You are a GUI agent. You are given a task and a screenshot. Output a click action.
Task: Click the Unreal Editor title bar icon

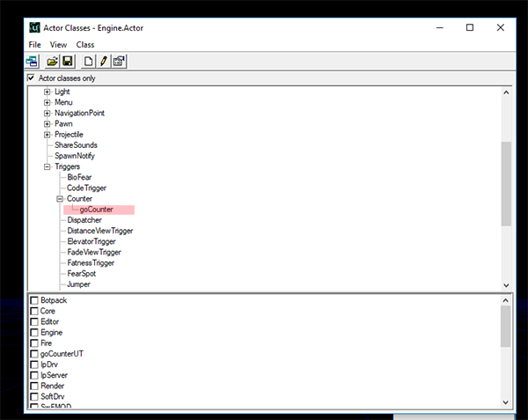click(x=34, y=27)
